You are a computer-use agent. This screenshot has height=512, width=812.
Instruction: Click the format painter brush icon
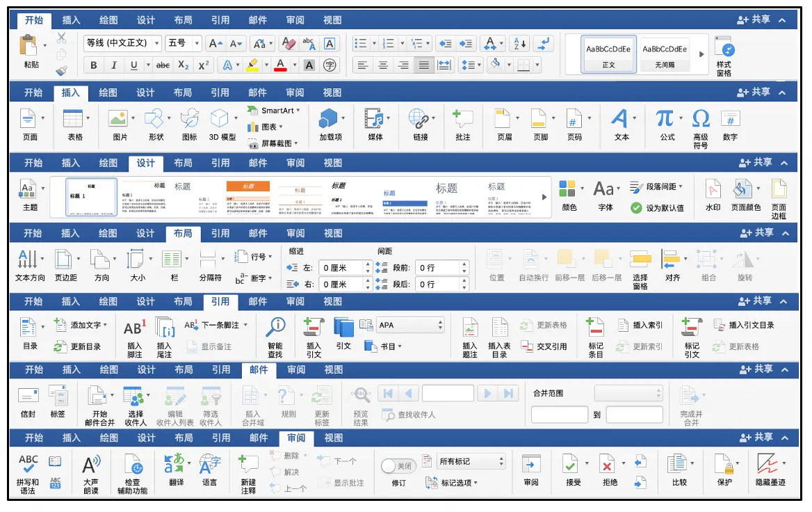pyautogui.click(x=62, y=70)
